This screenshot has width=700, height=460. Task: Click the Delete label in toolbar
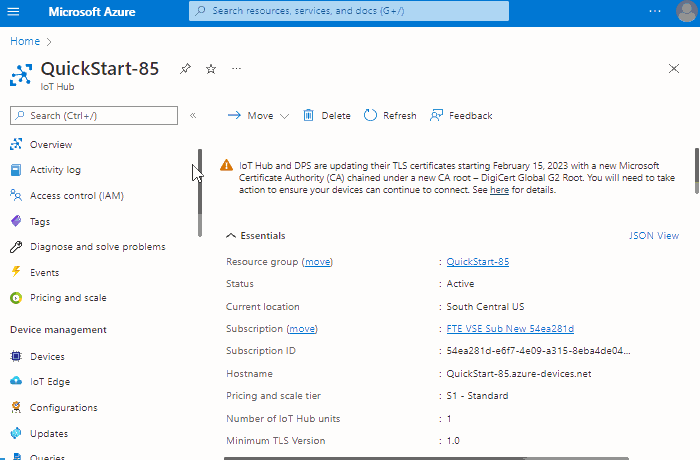click(336, 116)
